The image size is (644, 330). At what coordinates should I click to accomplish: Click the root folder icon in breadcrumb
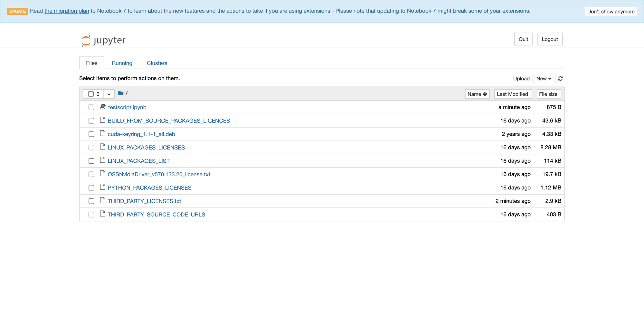pyautogui.click(x=121, y=93)
